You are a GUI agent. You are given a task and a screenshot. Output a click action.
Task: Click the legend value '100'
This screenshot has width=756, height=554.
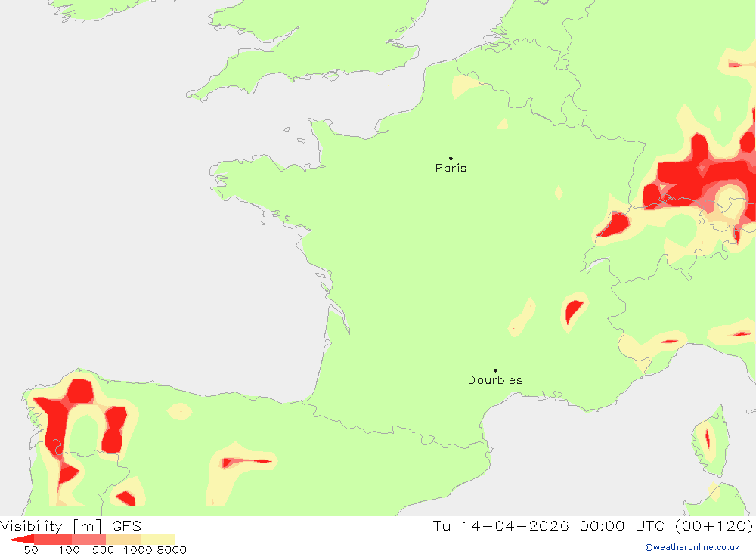tap(69, 550)
